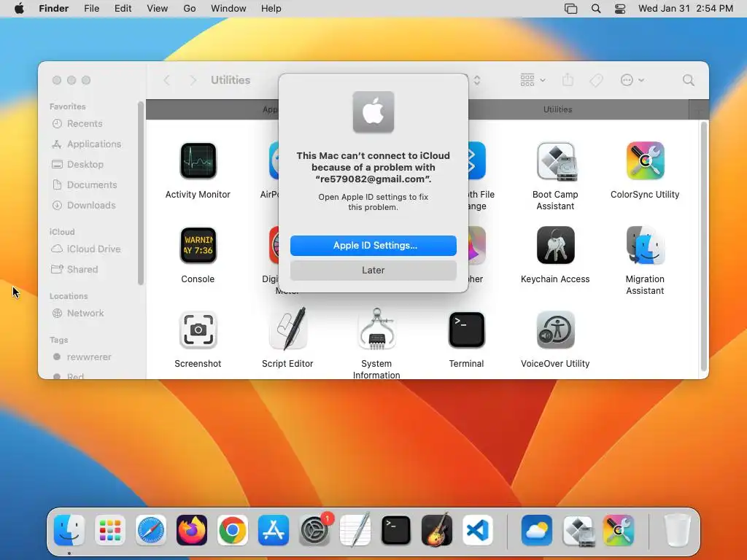The width and height of the screenshot is (747, 560).
Task: Launch Google Chrome from the Dock
Action: coord(233,530)
